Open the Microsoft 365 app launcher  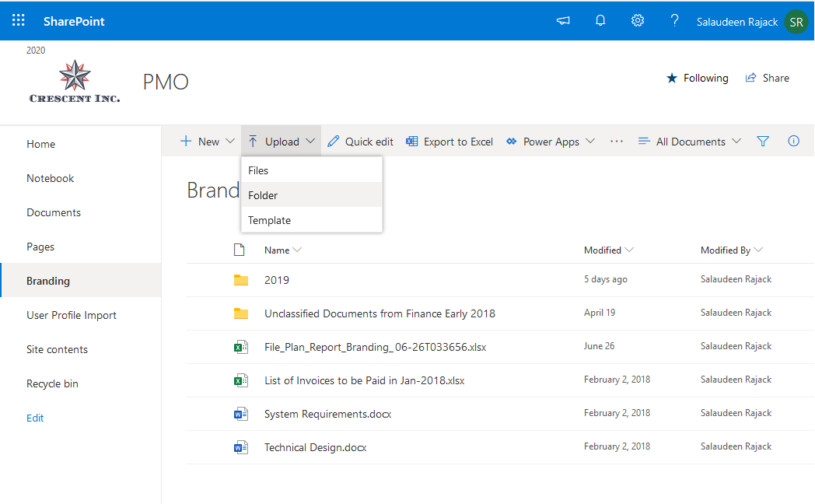coord(17,20)
